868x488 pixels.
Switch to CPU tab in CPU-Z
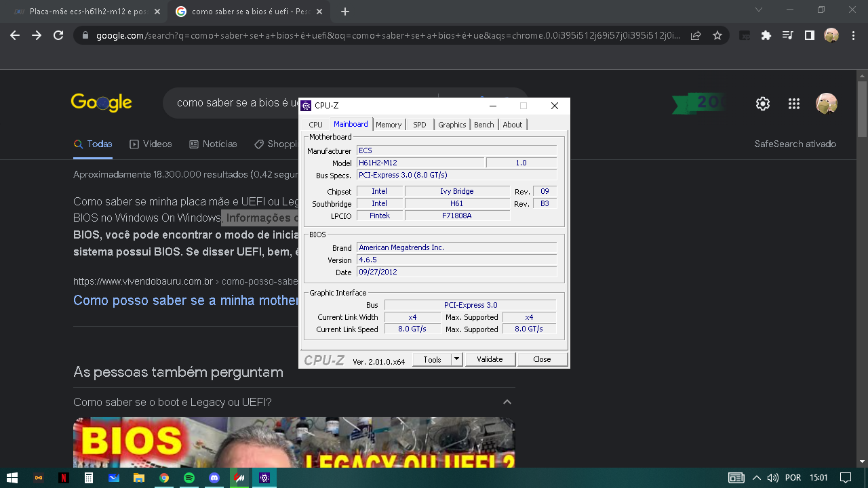point(316,125)
